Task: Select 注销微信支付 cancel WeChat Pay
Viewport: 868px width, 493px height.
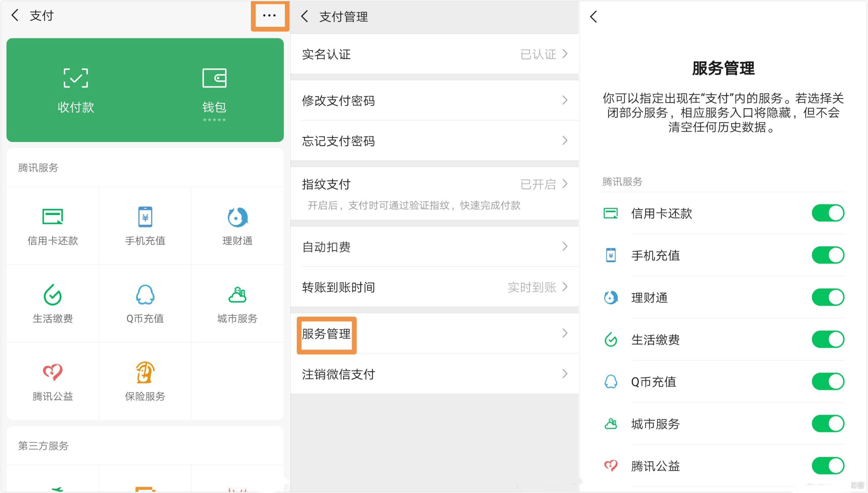Action: coord(434,374)
